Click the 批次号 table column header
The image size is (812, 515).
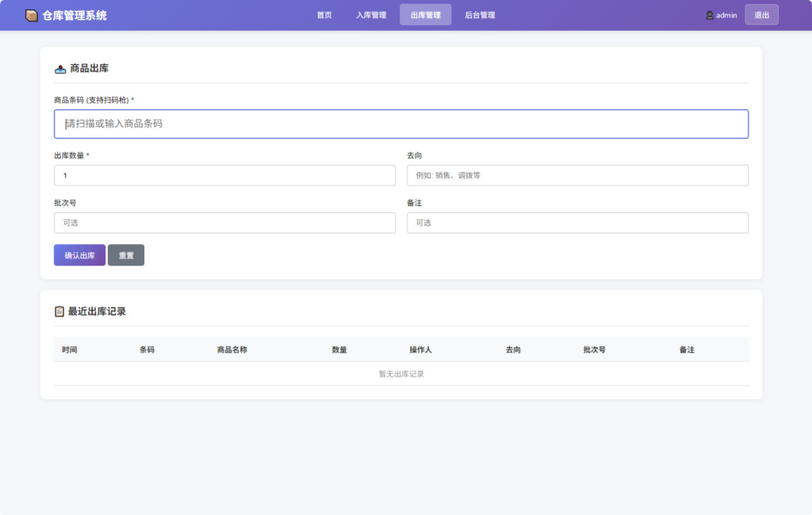[595, 350]
